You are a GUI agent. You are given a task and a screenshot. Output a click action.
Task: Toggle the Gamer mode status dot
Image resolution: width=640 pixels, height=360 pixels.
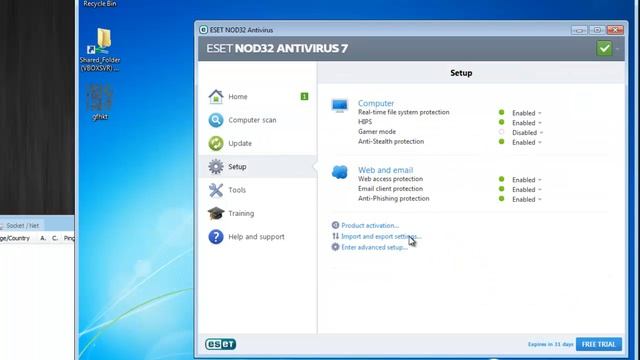pyautogui.click(x=501, y=132)
